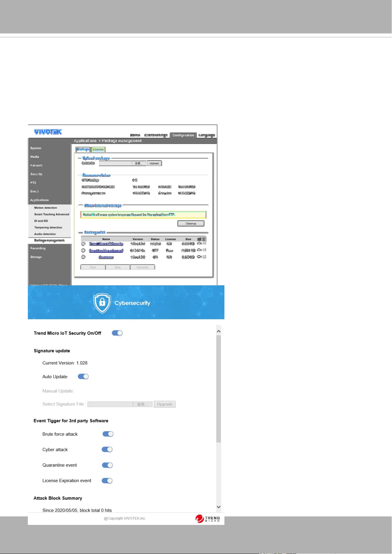The height and width of the screenshot is (554, 392).
Task: Click the Upgrade button for signature
Action: (x=165, y=404)
